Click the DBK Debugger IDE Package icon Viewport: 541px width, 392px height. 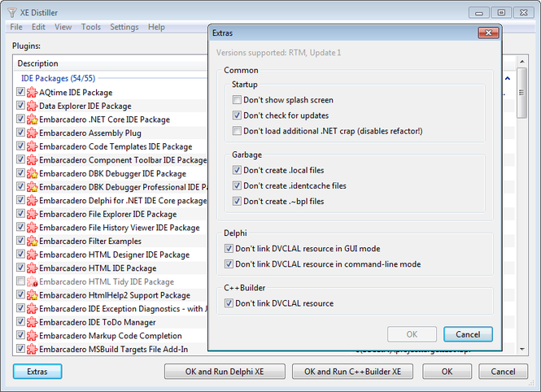point(32,173)
